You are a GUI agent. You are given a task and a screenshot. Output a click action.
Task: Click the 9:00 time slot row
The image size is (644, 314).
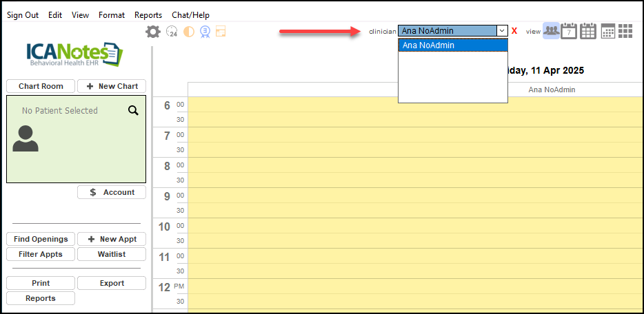pyautogui.click(x=414, y=196)
